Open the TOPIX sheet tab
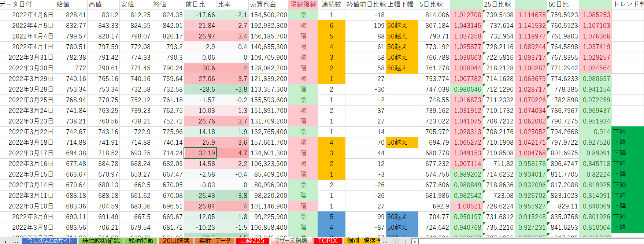The height and width of the screenshot is (244, 644). [x=327, y=241]
